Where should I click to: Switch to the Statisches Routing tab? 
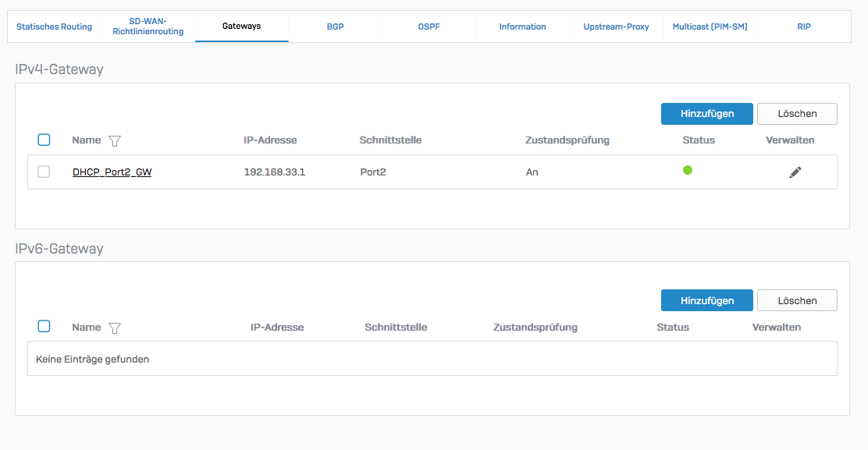tap(54, 27)
